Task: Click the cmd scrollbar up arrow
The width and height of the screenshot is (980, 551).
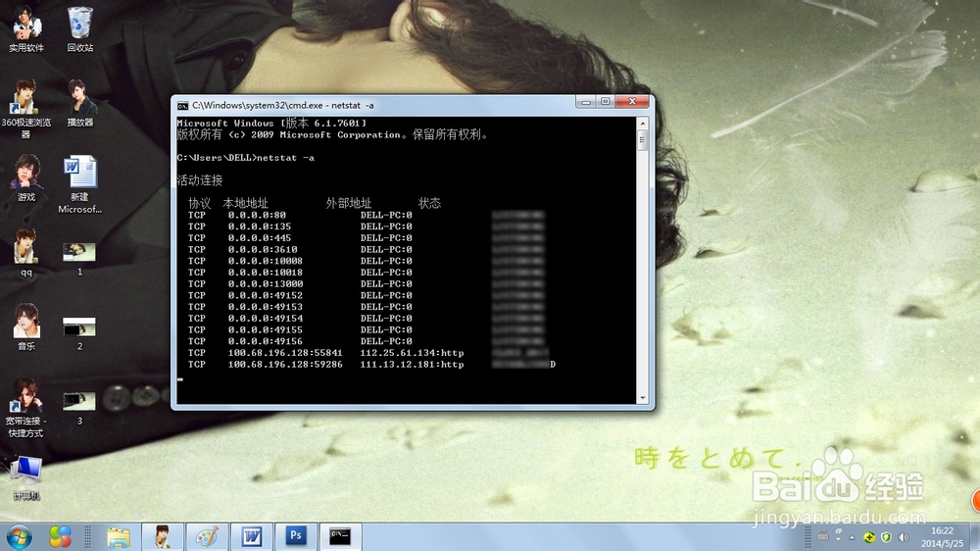Action: (x=642, y=124)
